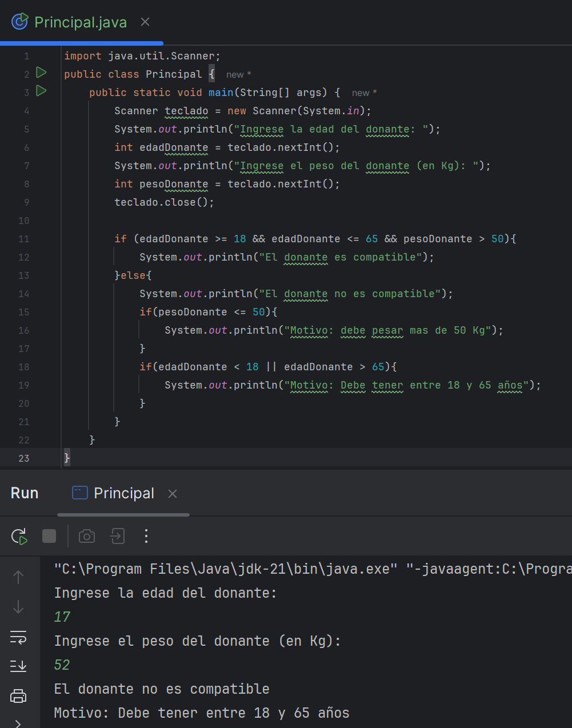Viewport: 572px width, 728px height.
Task: Toggle soft-wrap in the console
Action: pos(18,637)
